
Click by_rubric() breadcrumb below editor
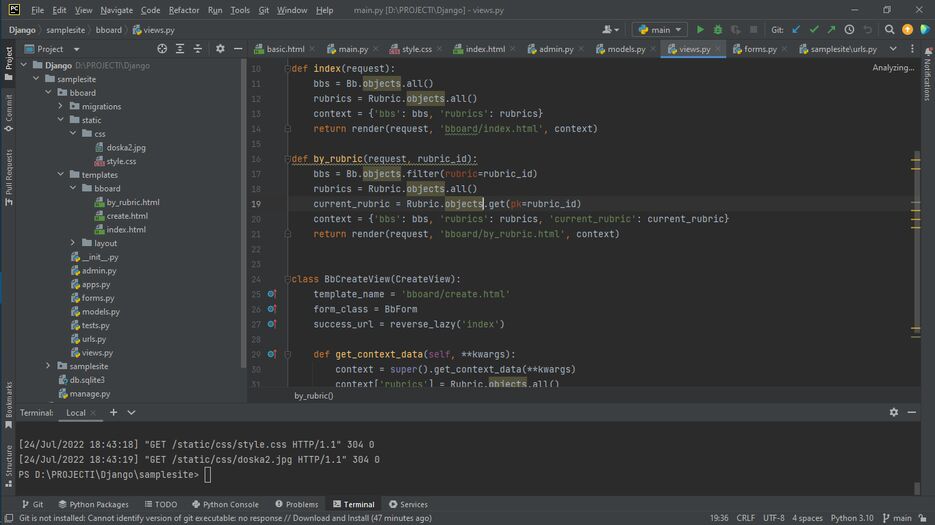(314, 396)
